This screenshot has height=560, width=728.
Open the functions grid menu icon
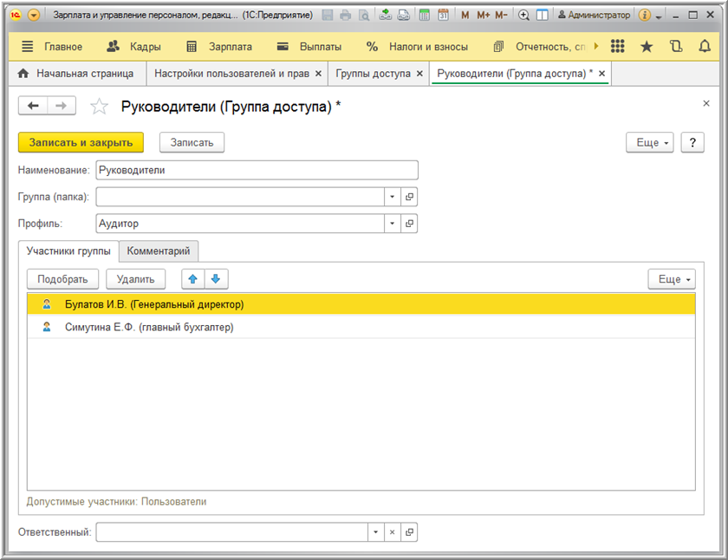click(618, 47)
